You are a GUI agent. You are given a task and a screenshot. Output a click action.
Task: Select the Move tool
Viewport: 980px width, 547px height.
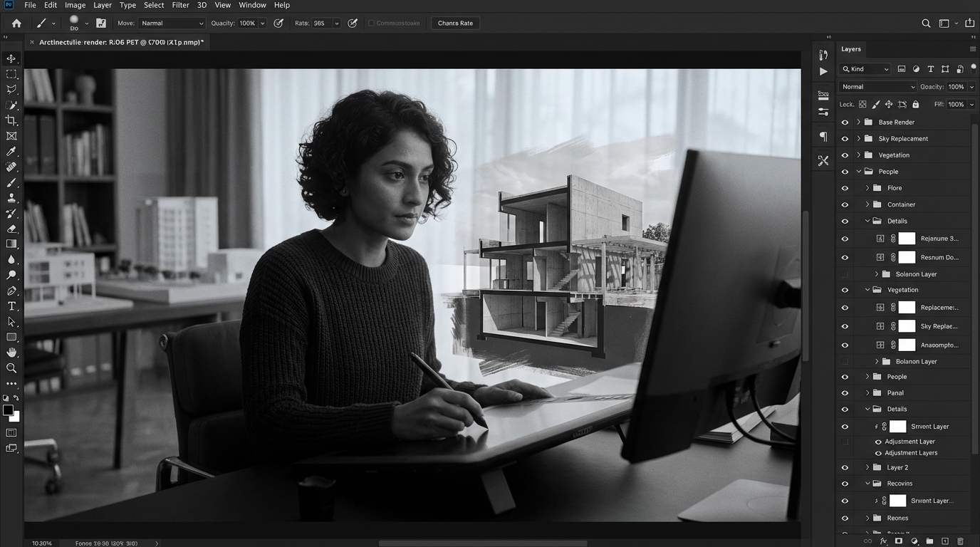point(11,58)
